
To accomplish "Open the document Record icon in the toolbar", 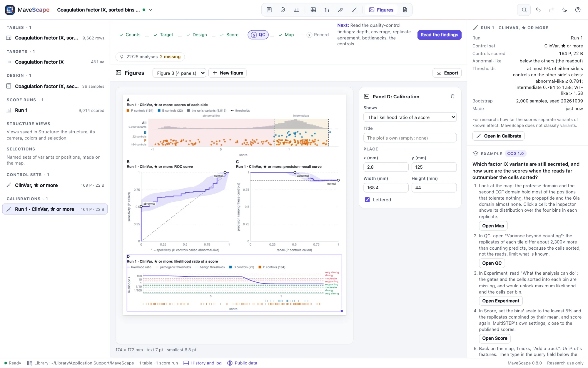I will (x=405, y=10).
